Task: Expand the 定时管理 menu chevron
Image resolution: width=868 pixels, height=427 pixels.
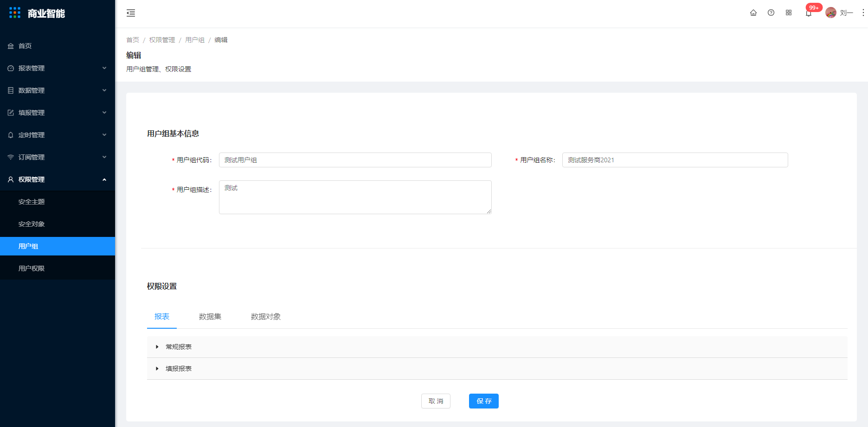Action: point(104,135)
